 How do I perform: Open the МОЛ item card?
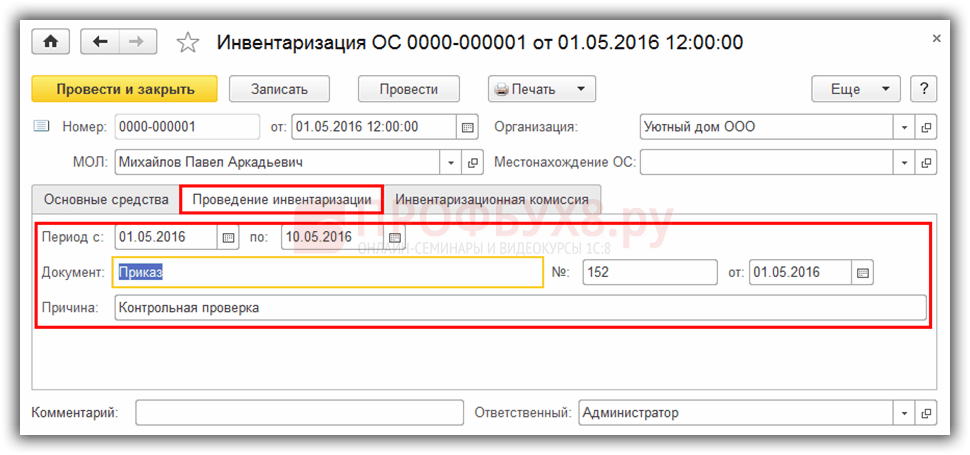pos(472,163)
